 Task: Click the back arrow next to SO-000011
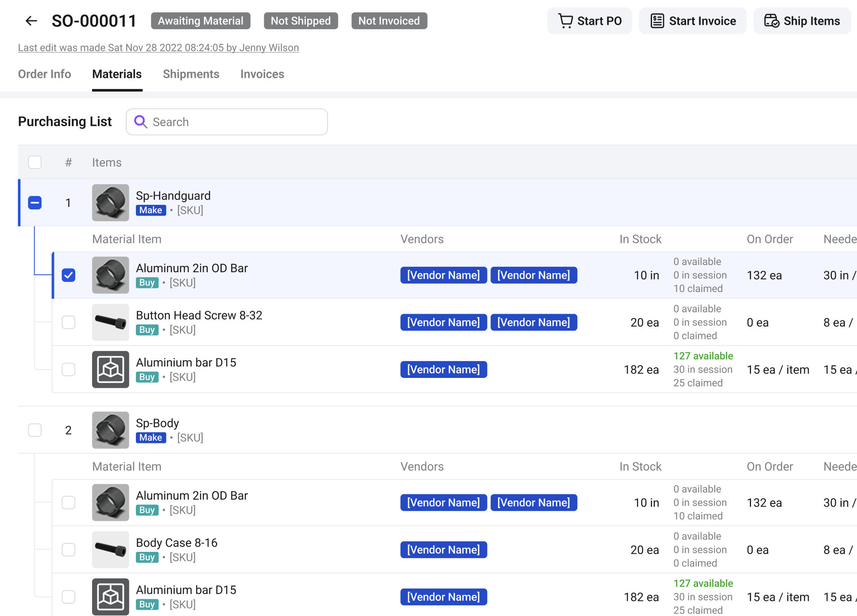[x=31, y=21]
